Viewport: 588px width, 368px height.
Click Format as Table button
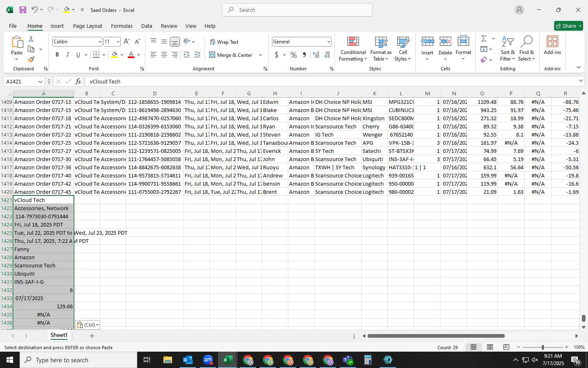381,49
